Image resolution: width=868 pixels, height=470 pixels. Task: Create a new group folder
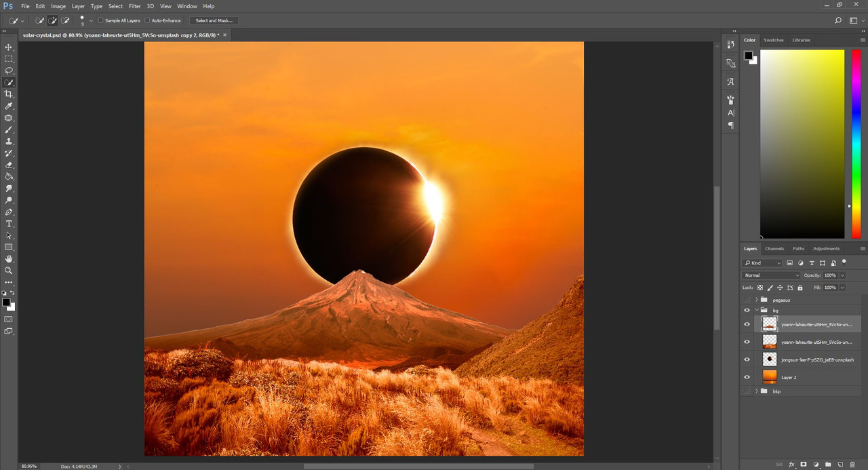[828, 465]
